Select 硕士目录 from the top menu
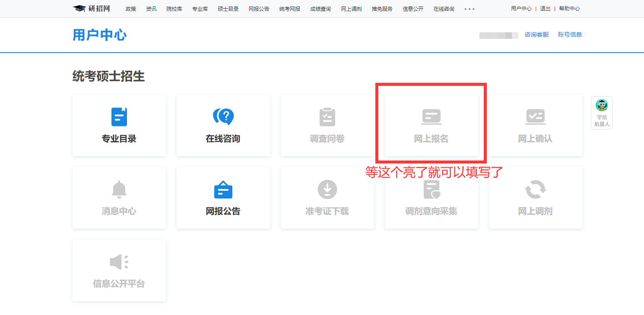Image resolution: width=644 pixels, height=315 pixels. click(x=228, y=9)
